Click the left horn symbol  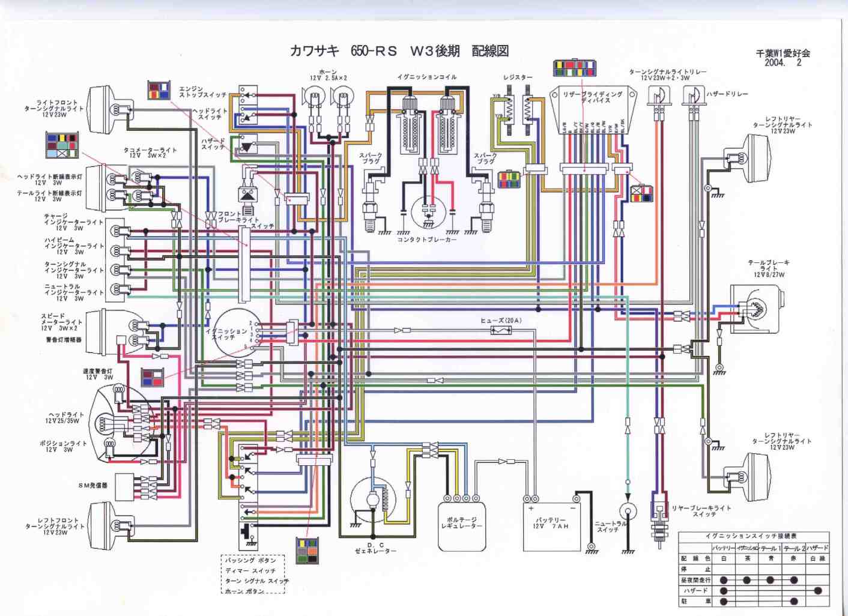(315, 97)
